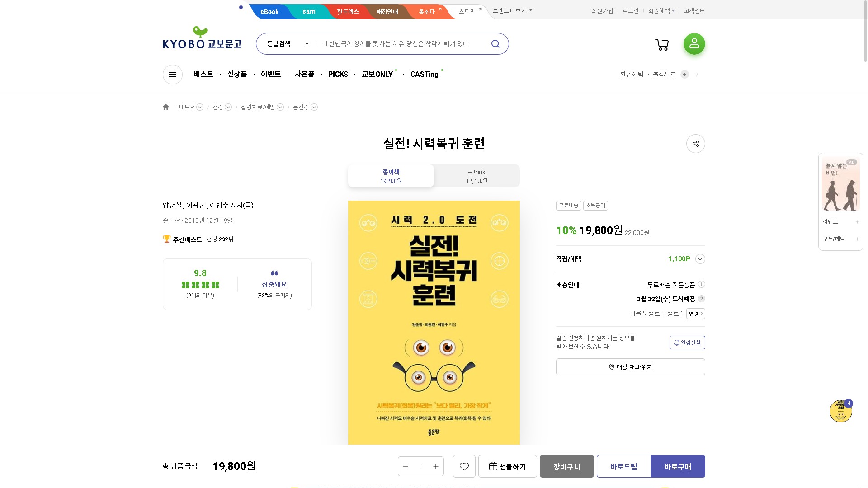Click the 바로구매 buy now button
868x488 pixels.
tap(678, 466)
